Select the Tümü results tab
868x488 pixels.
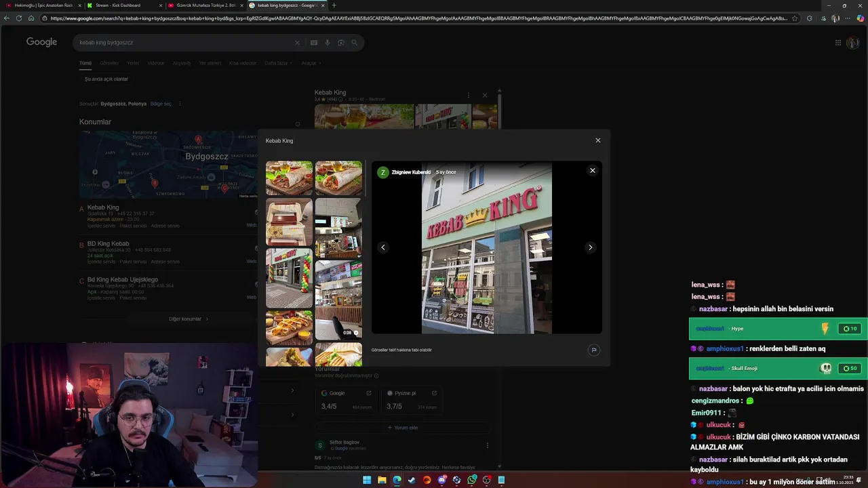coord(85,63)
